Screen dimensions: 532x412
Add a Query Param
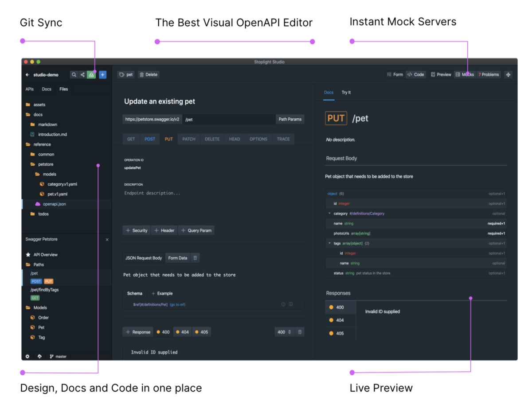tap(196, 230)
